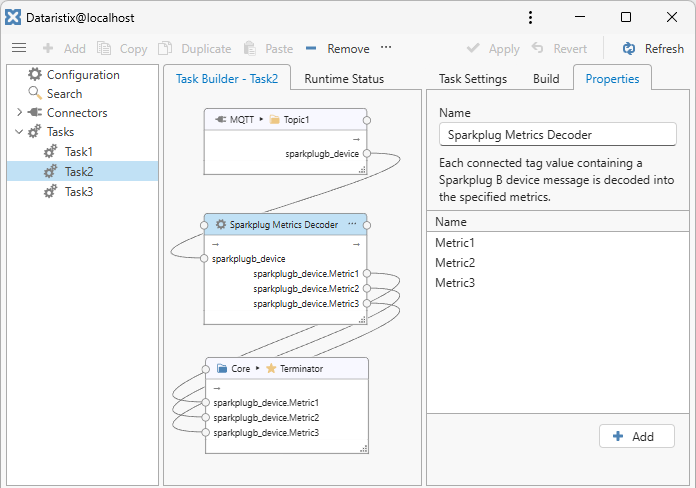Open the title bar kebab menu

(x=530, y=17)
